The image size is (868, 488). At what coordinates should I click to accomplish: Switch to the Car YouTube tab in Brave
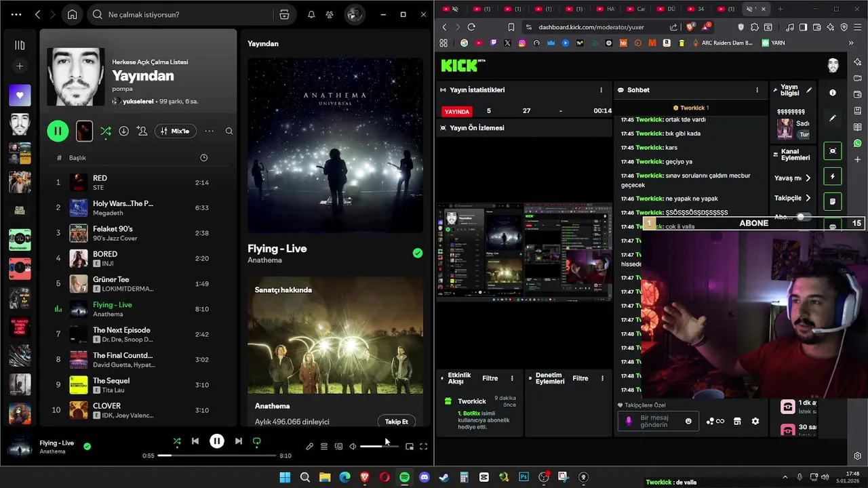636,9
